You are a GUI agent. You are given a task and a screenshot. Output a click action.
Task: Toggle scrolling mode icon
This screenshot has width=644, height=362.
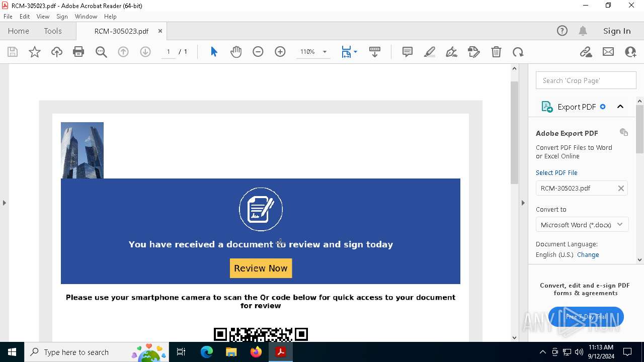tap(375, 52)
